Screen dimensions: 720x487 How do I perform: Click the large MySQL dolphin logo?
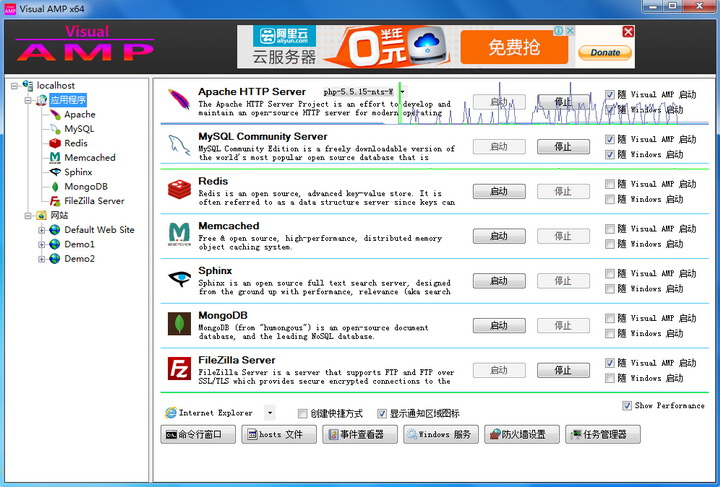point(179,145)
